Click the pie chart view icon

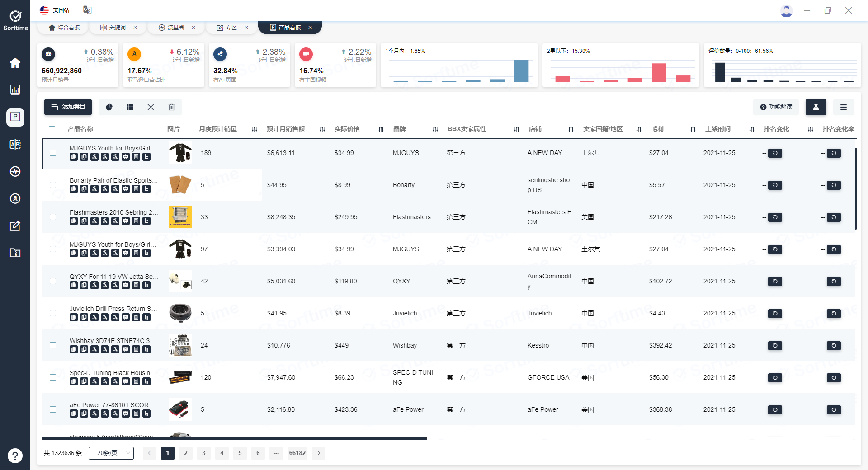tap(109, 107)
